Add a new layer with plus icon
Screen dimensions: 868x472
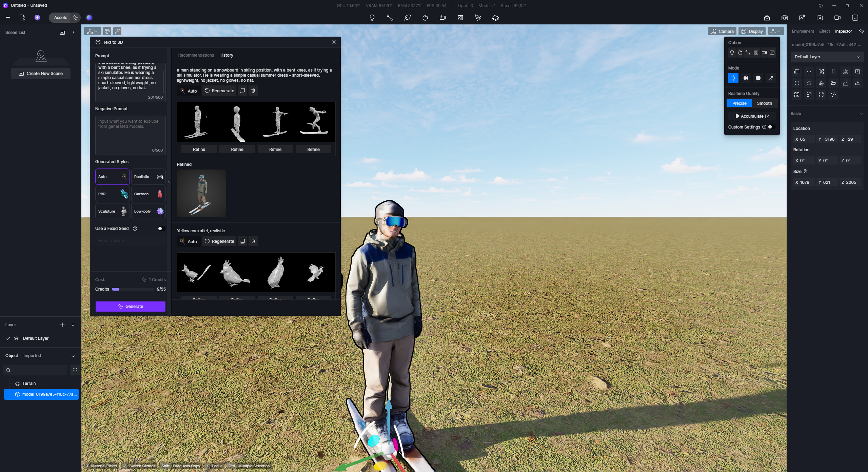coord(62,325)
